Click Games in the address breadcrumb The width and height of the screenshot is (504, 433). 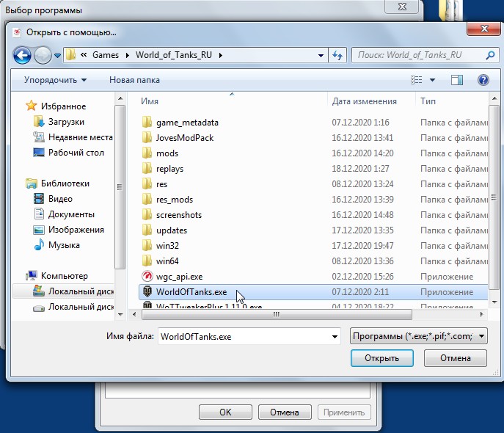point(106,55)
